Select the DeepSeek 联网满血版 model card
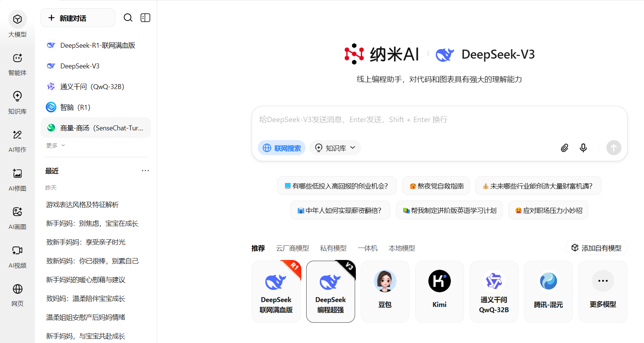This screenshot has width=644, height=343. [x=276, y=292]
